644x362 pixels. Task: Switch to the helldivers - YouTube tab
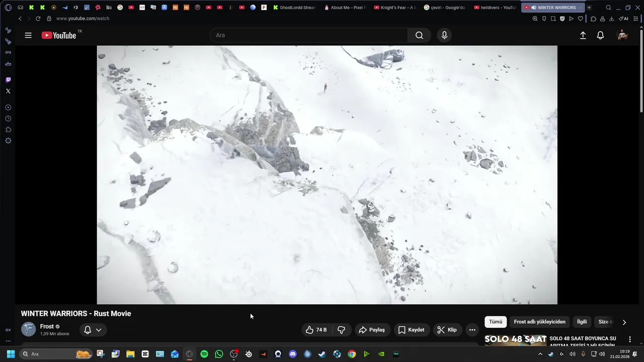(x=495, y=8)
